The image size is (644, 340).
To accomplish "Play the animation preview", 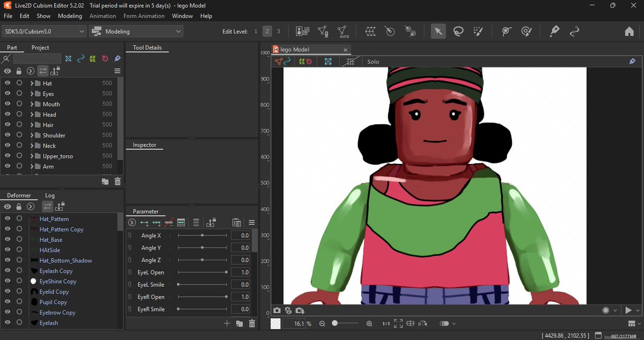I will point(628,310).
